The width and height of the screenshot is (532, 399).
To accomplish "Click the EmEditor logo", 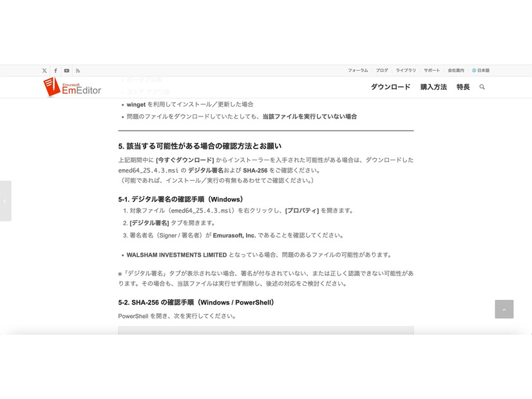I will click(71, 87).
